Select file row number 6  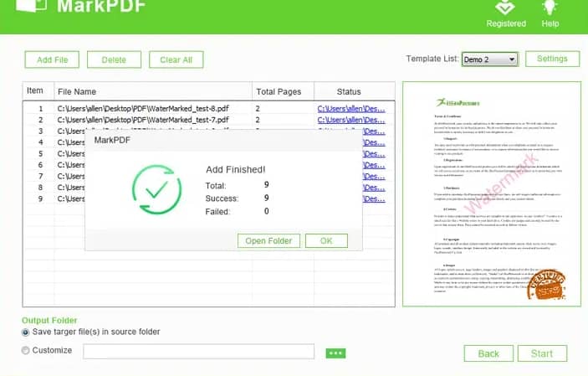(54, 165)
